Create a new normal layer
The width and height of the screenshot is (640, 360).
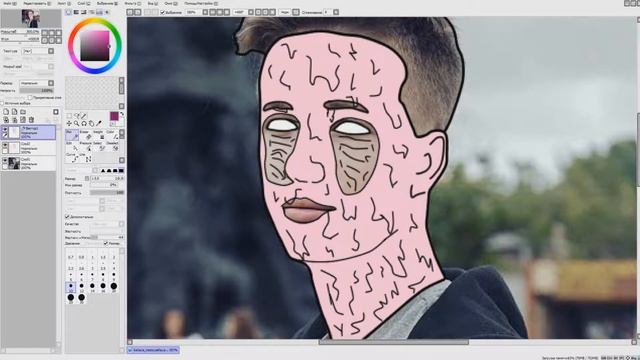point(6,112)
